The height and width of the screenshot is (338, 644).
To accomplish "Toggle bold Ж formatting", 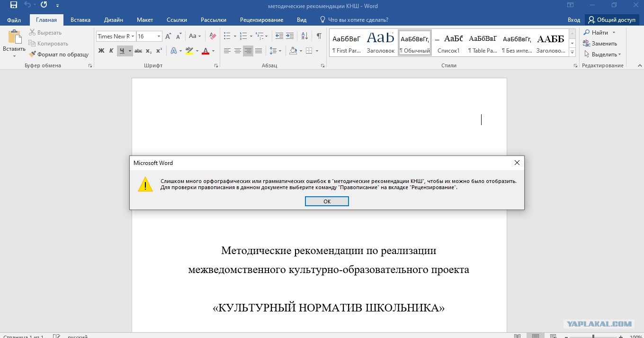I will pos(101,51).
